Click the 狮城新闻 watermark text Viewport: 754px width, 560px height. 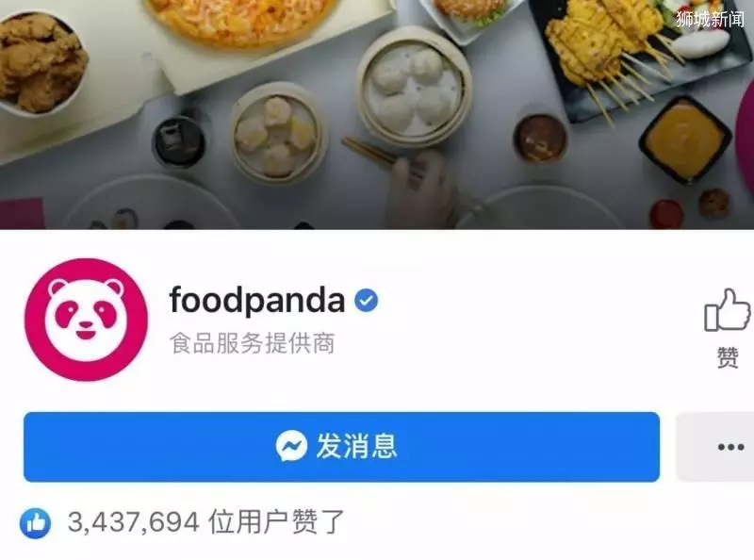[710, 19]
